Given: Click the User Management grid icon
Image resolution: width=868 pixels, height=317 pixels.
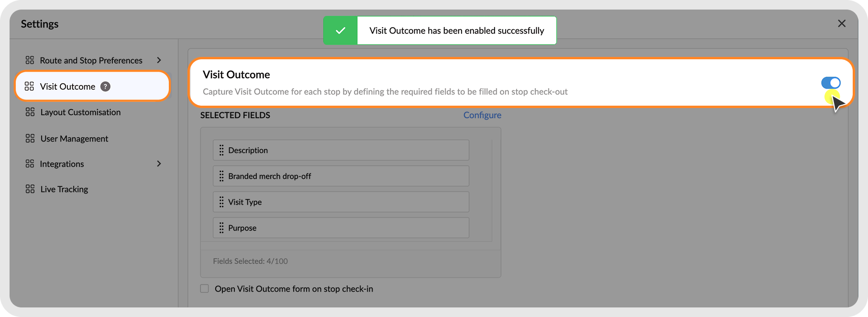Looking at the screenshot, I should (x=30, y=139).
